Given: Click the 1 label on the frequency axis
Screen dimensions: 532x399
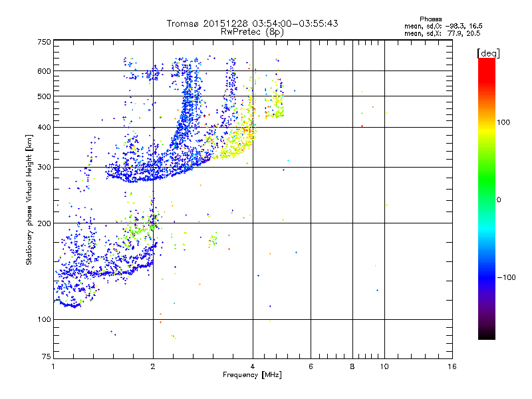Looking at the screenshot, I should click(53, 367).
